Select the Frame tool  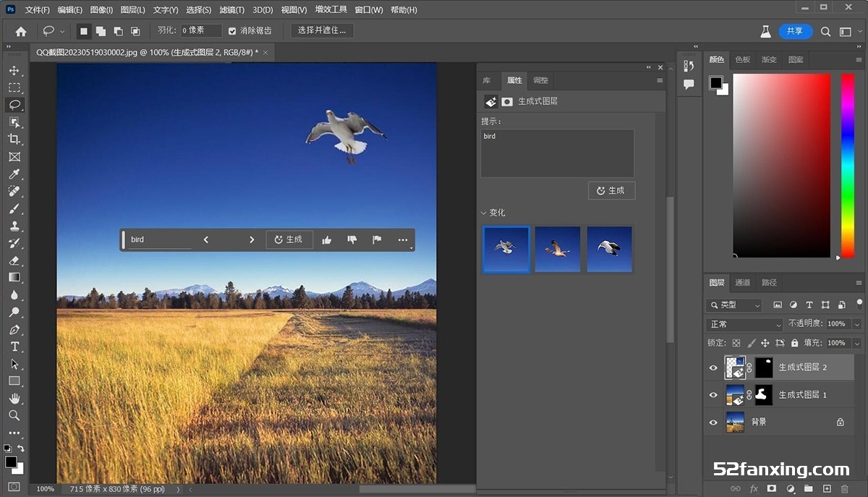coord(14,157)
